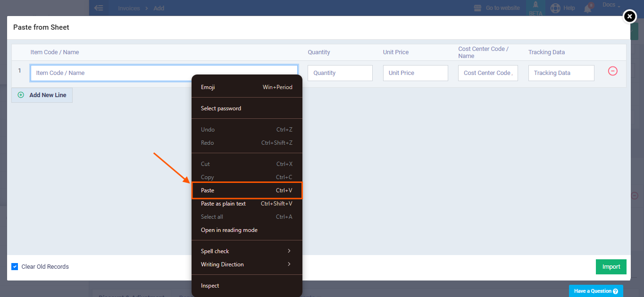Image resolution: width=644 pixels, height=297 pixels.
Task: Open notifications bell icon
Action: coord(587,8)
